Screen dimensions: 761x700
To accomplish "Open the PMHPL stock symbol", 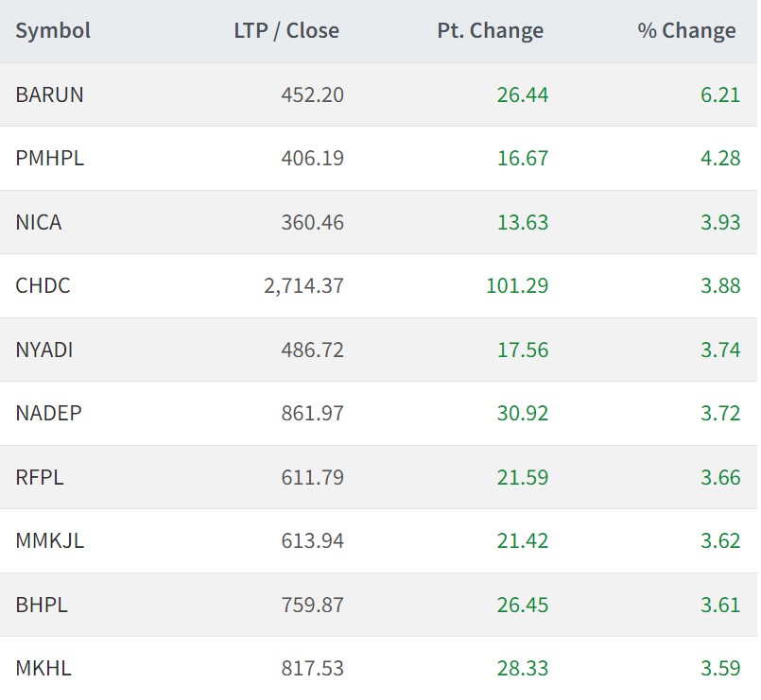I will pyautogui.click(x=49, y=158).
